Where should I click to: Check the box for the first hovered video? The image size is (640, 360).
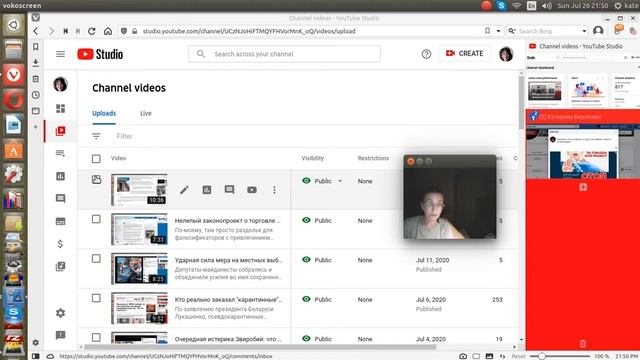click(96, 179)
